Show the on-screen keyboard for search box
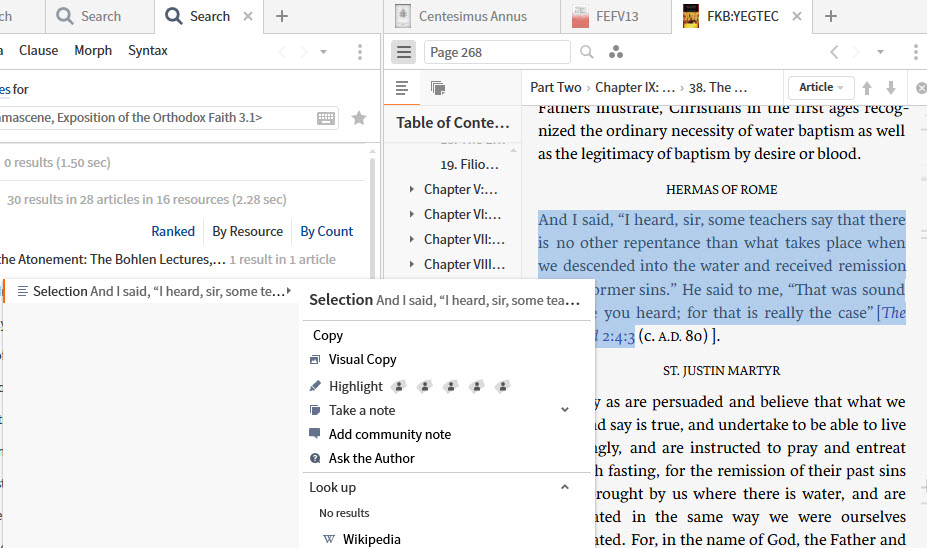Viewport: 927px width, 548px height. pos(326,118)
